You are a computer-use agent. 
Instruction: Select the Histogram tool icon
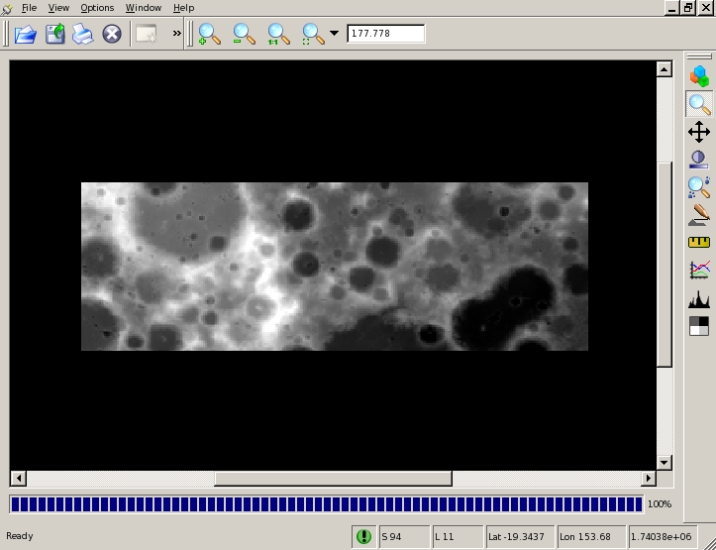tap(699, 298)
